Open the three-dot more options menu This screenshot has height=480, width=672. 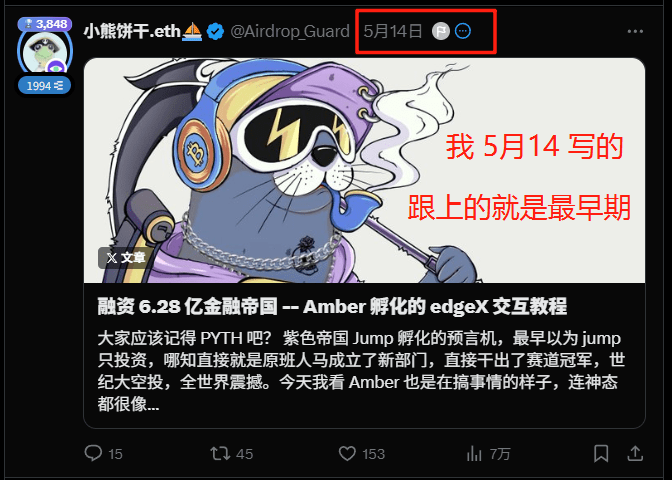635,31
